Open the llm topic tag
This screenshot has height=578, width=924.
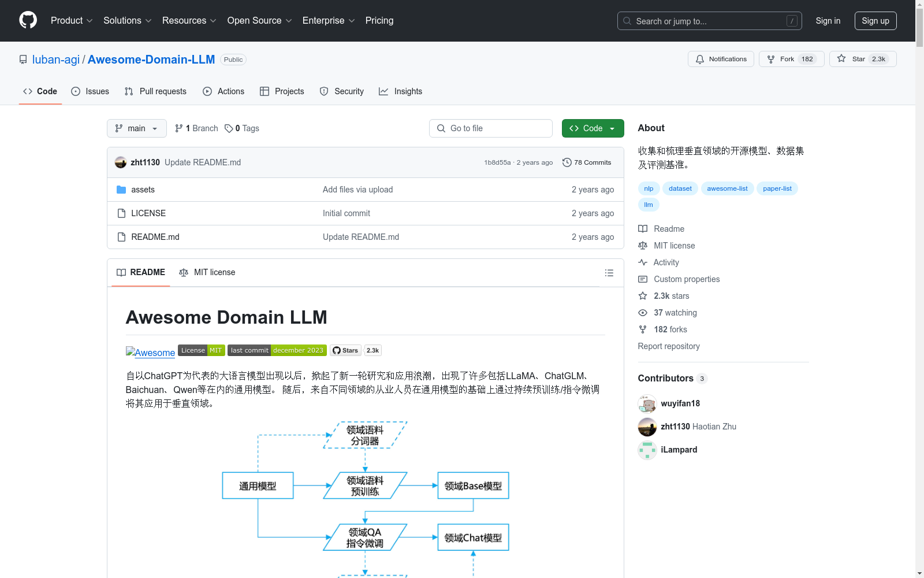point(649,205)
